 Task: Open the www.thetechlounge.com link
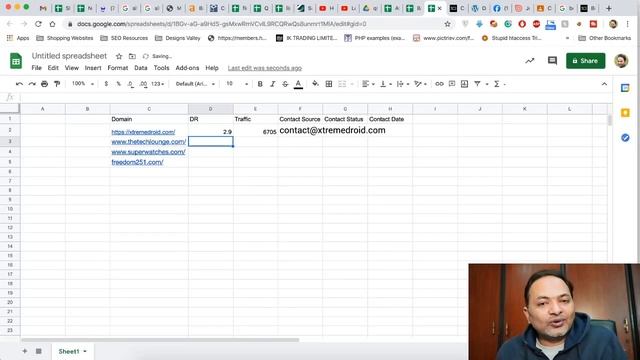coord(149,142)
